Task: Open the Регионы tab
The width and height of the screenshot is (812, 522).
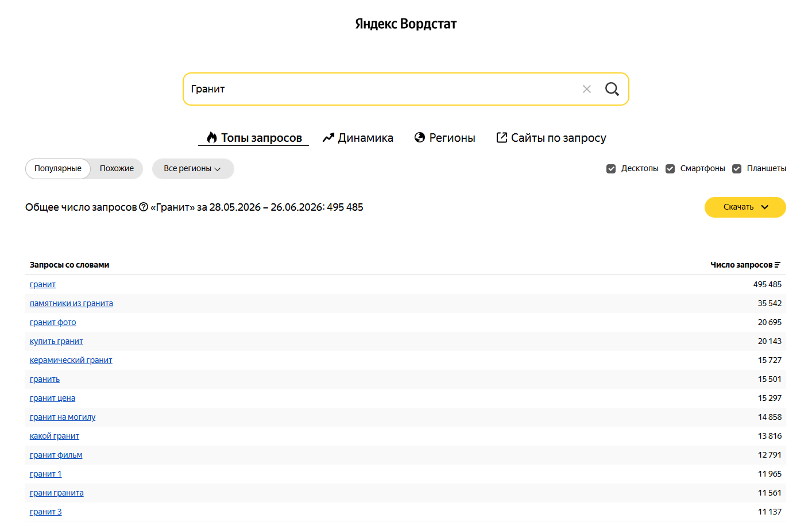Action: pyautogui.click(x=445, y=138)
